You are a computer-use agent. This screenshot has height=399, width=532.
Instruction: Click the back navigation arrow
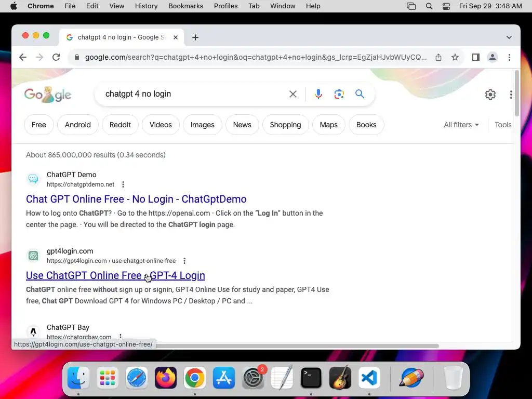pos(23,57)
